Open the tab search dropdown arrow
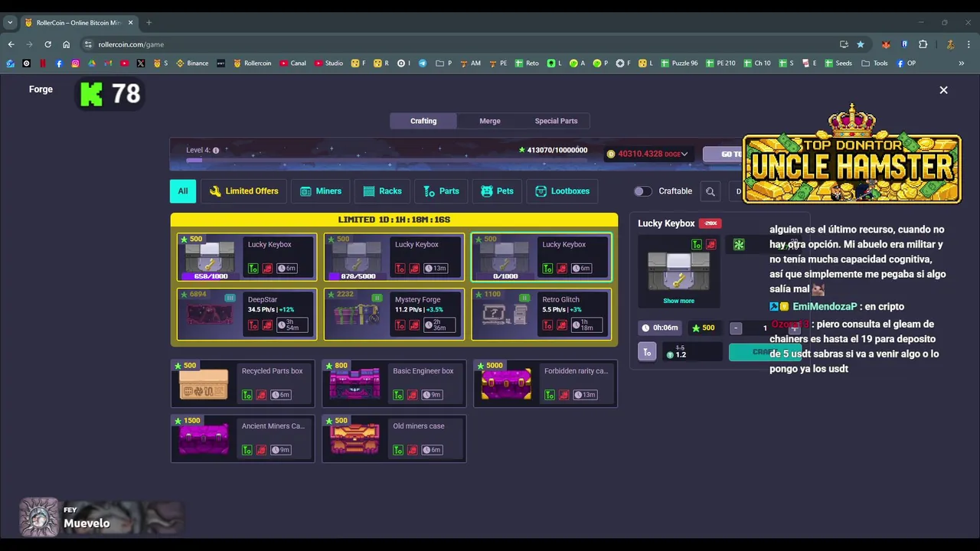 click(x=10, y=22)
